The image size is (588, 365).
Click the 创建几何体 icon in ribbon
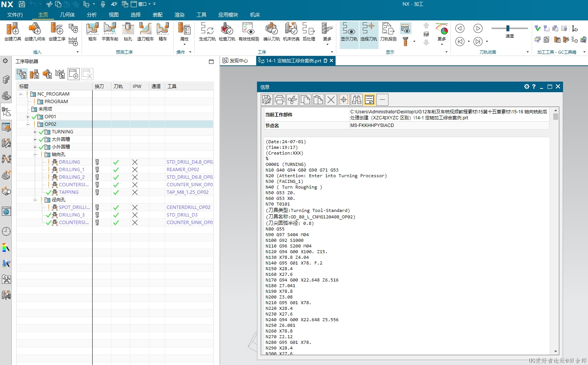click(x=35, y=32)
